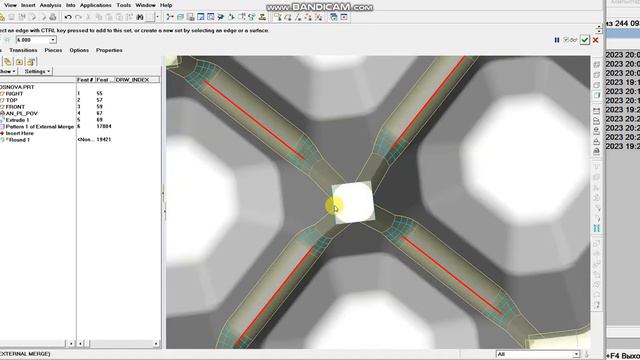Viewport: 640px width, 360px height.
Task: Open the Pieces tab in the dashboard
Action: tap(53, 50)
